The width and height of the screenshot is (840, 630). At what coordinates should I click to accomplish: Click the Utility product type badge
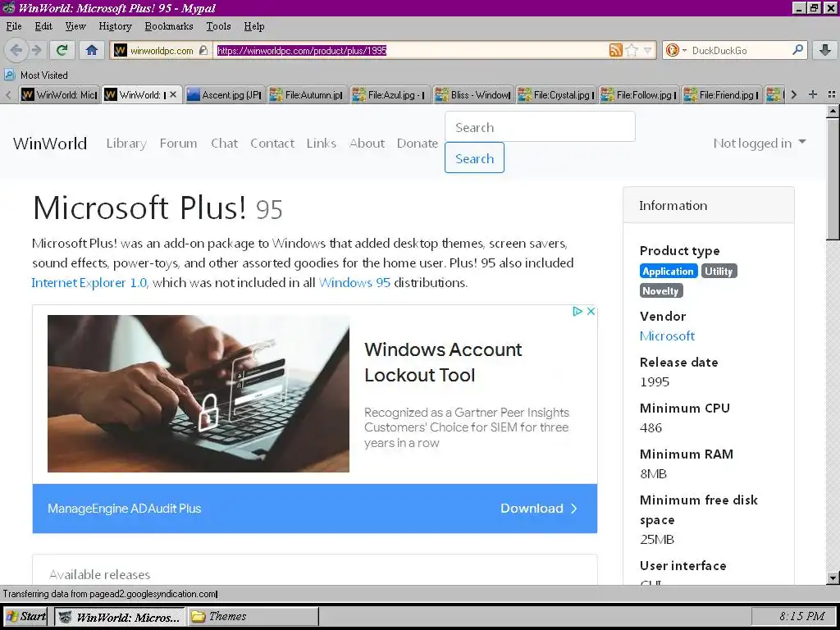coord(719,271)
